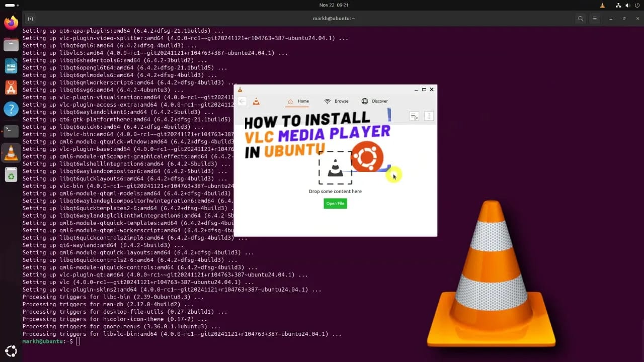
Task: Click the dashed drop content cone area
Action: [x=335, y=168]
